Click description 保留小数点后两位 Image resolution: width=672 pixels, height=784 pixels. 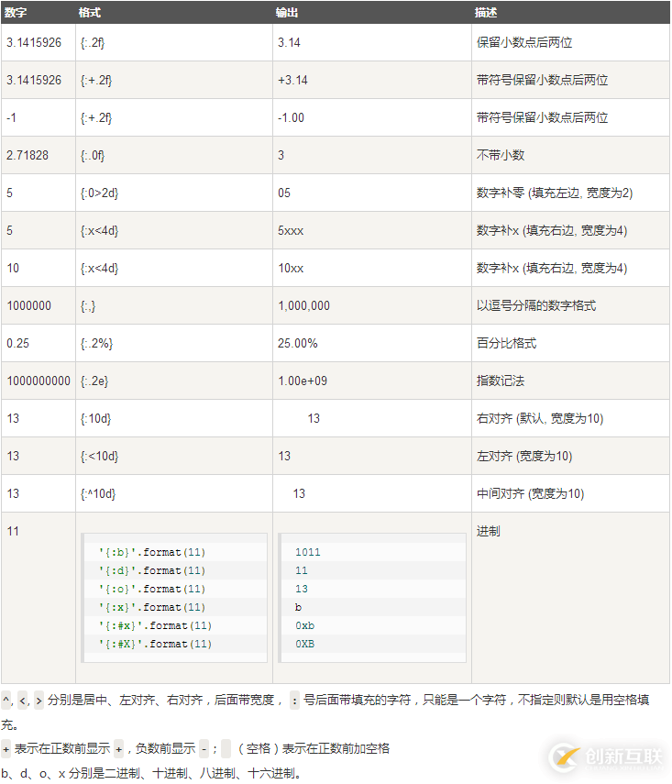[x=524, y=42]
